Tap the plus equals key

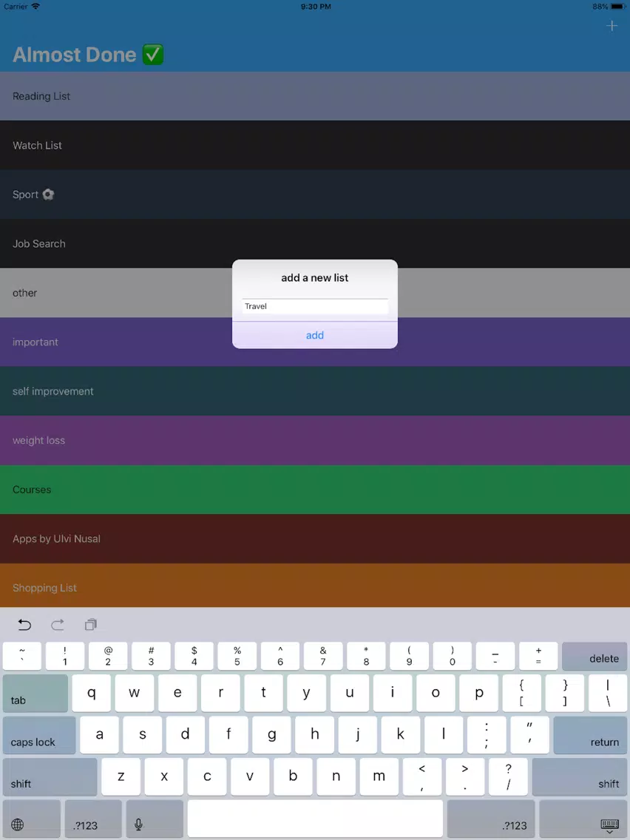point(538,657)
